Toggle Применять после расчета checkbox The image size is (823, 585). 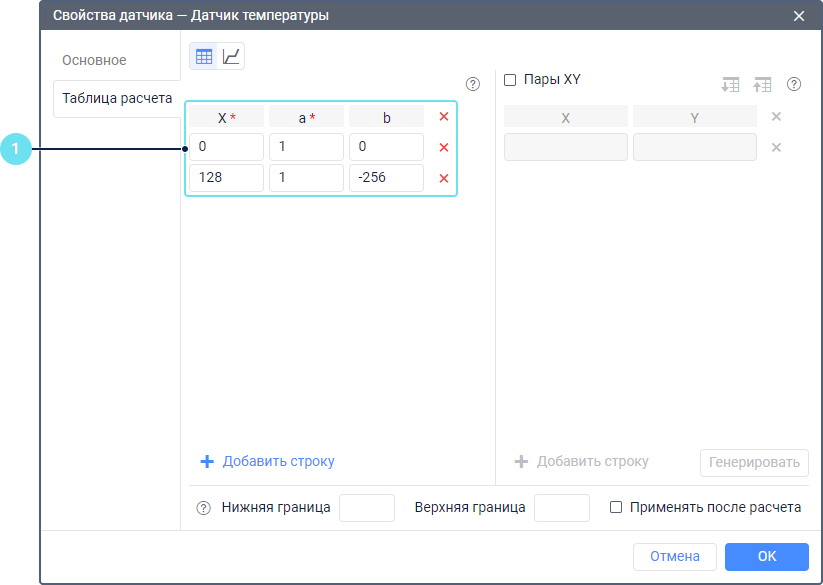pyautogui.click(x=616, y=508)
